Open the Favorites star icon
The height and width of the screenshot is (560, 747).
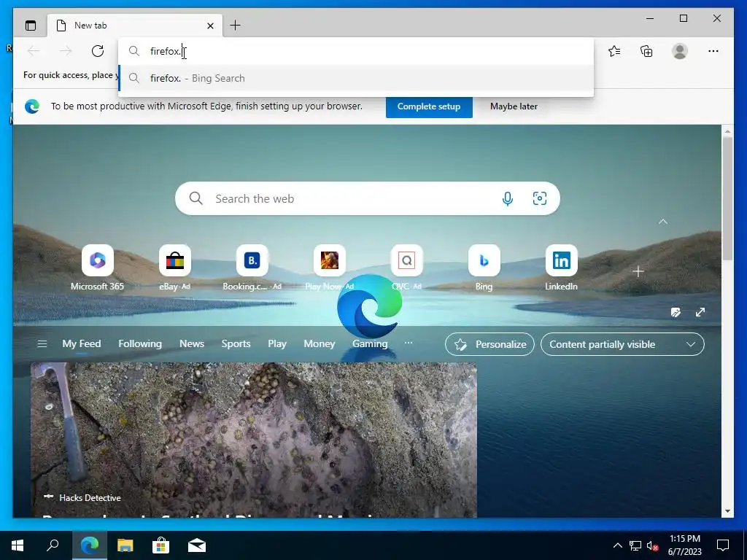coord(614,51)
